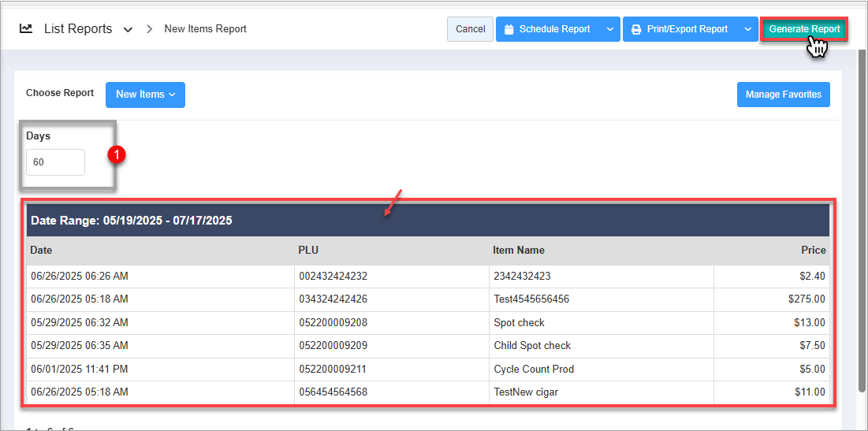The width and height of the screenshot is (868, 431).
Task: Expand the List Reports dropdown chevron
Action: (x=128, y=30)
